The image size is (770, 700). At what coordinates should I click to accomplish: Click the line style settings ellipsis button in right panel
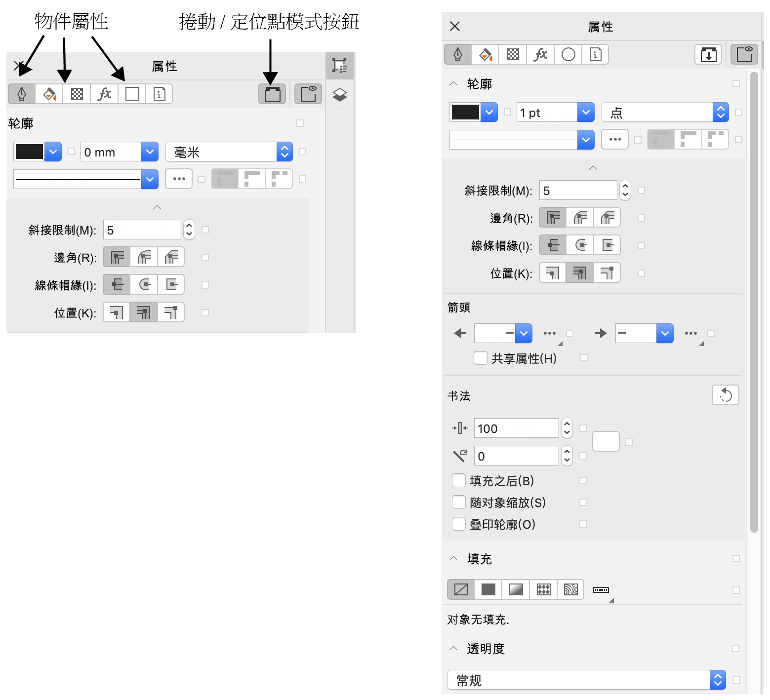[x=615, y=140]
